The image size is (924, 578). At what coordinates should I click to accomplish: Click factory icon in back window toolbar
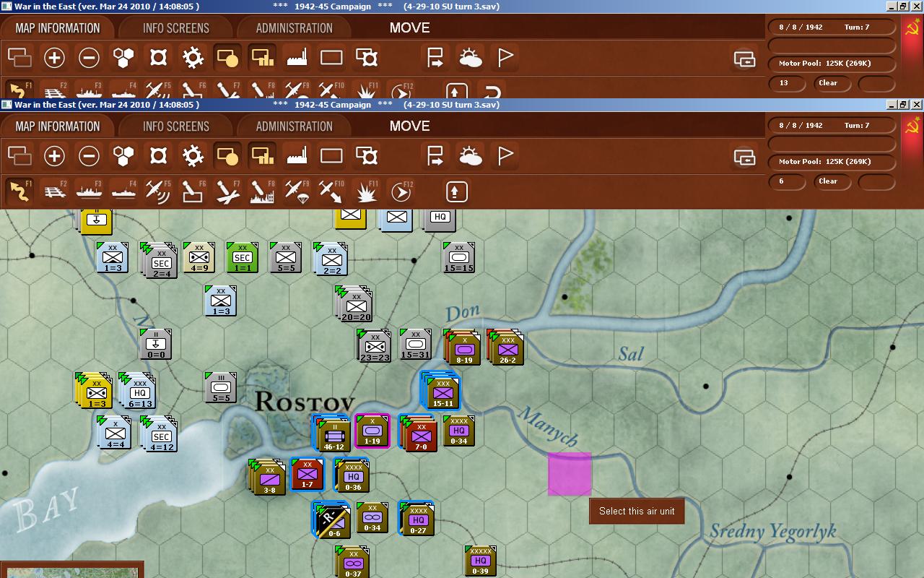click(297, 58)
